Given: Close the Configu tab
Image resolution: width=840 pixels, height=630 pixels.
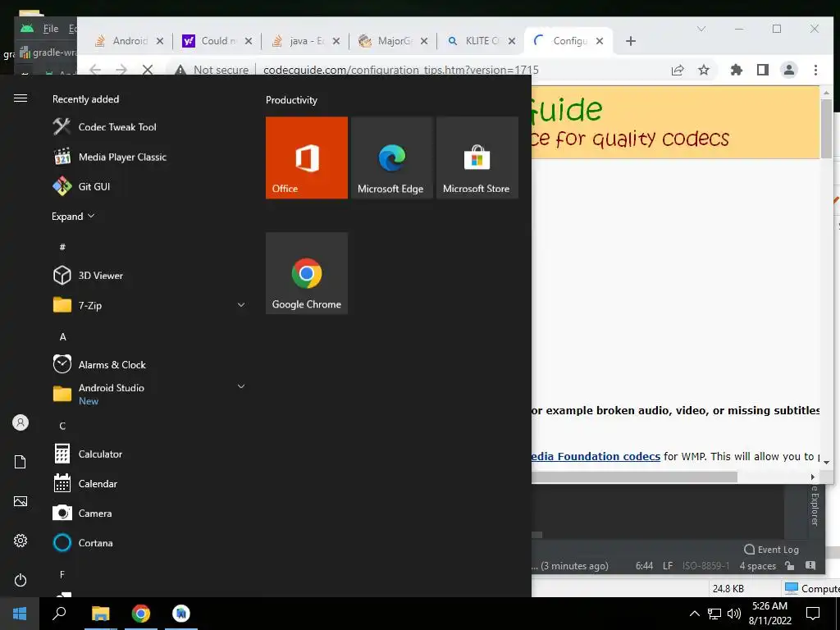Looking at the screenshot, I should [600, 41].
